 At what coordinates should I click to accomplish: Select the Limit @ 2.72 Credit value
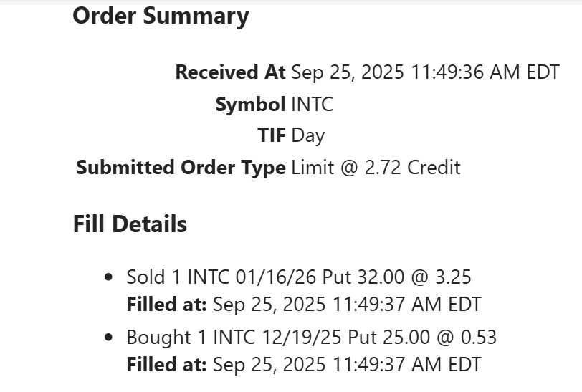tap(376, 168)
